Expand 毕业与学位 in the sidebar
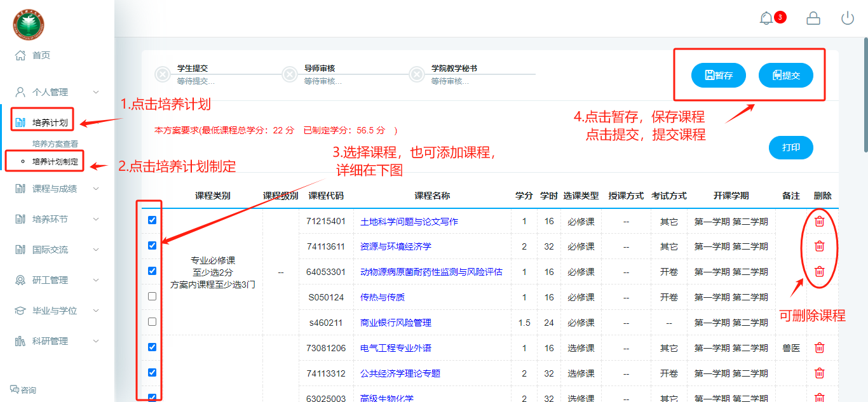This screenshot has height=402, width=868. (x=57, y=311)
